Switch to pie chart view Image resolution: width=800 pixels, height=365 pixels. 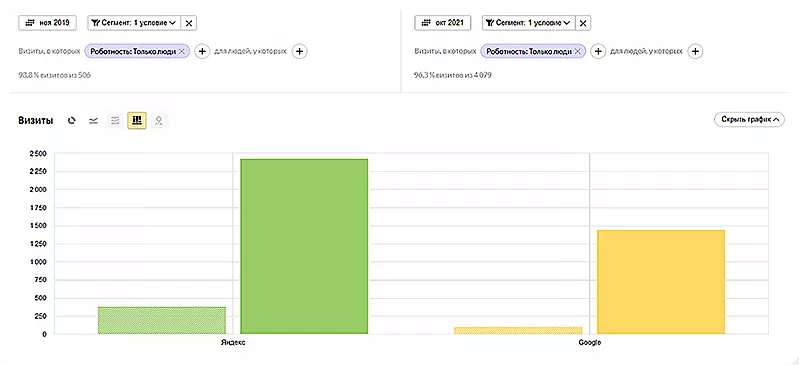click(72, 120)
